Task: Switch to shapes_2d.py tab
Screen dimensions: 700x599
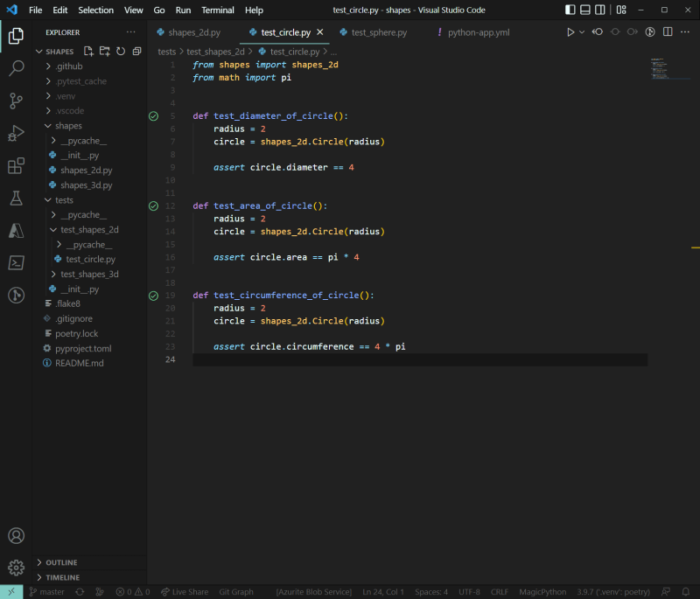Action: click(194, 32)
